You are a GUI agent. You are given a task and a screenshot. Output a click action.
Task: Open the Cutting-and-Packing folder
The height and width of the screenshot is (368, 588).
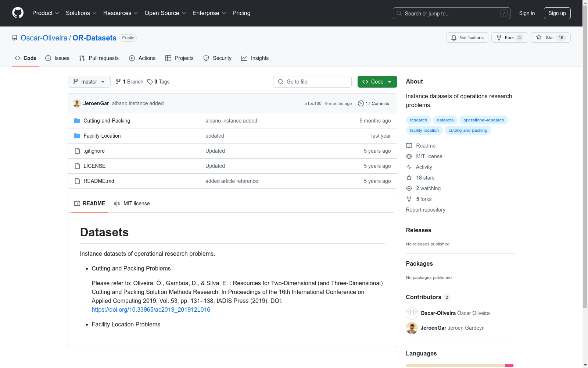coord(107,121)
